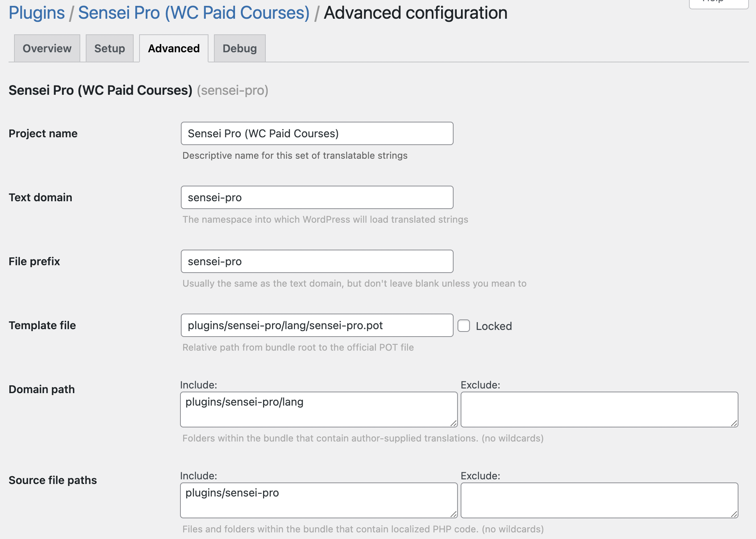Click the Project name input field
This screenshot has height=539, width=756.
tap(317, 133)
